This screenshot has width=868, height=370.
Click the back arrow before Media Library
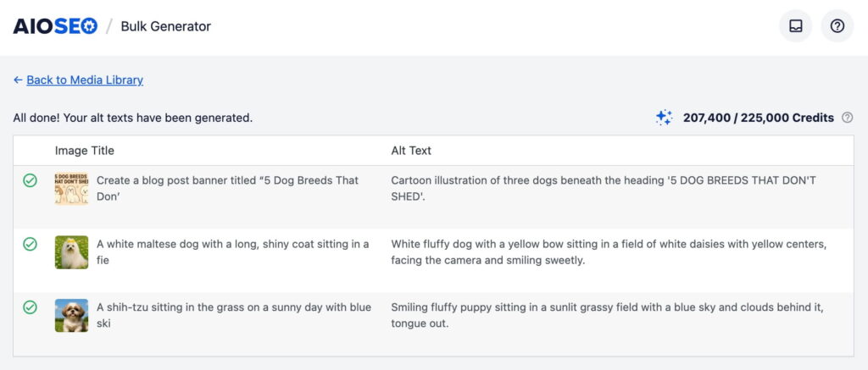point(18,80)
